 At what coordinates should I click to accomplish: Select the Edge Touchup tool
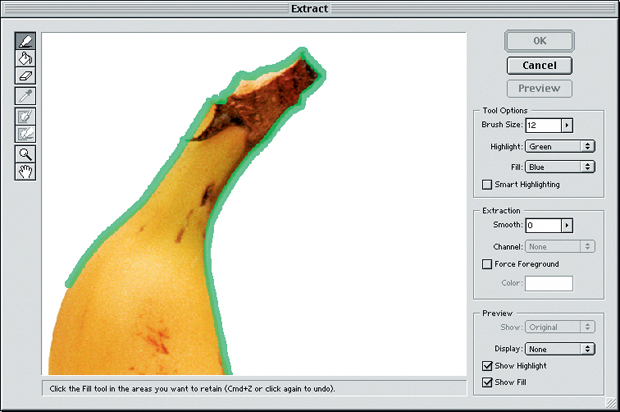tap(25, 133)
